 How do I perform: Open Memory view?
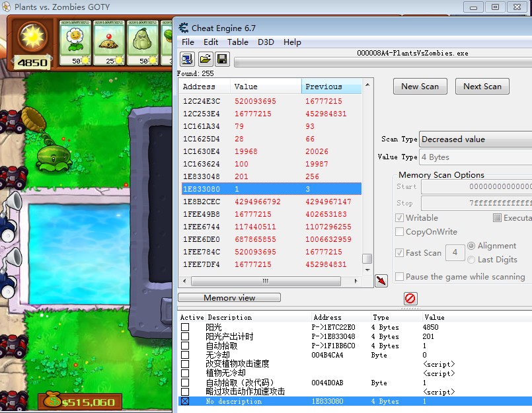coord(229,297)
